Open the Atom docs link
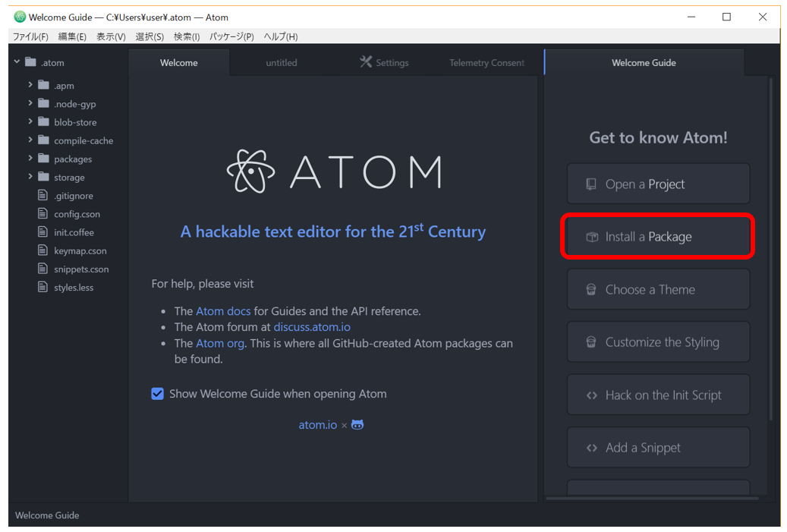 click(x=223, y=311)
